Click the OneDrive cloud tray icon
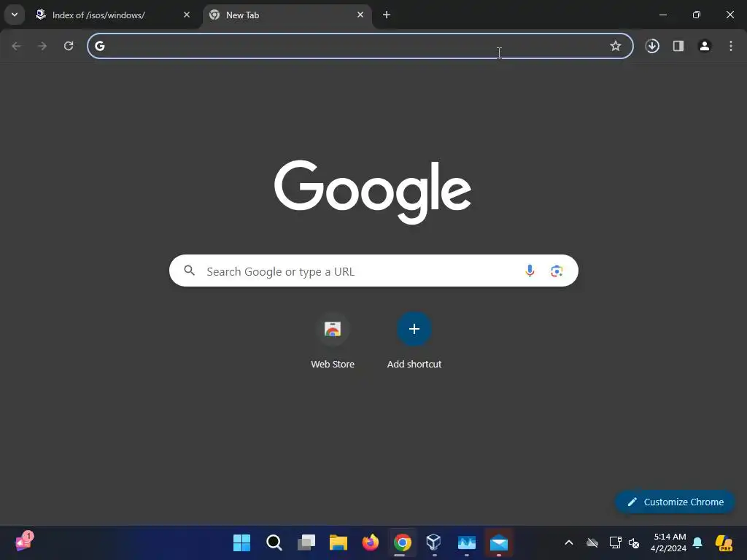The image size is (747, 560). [592, 542]
